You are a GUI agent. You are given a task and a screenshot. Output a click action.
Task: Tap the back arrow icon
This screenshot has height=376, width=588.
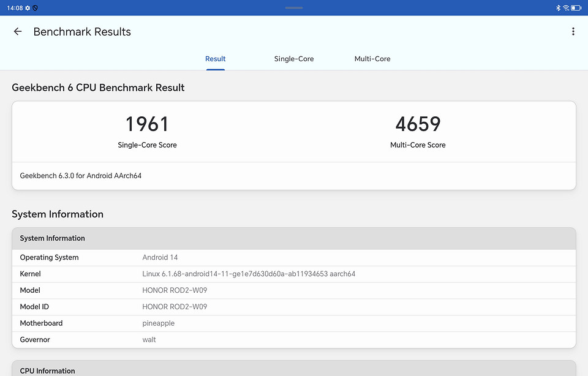click(18, 32)
